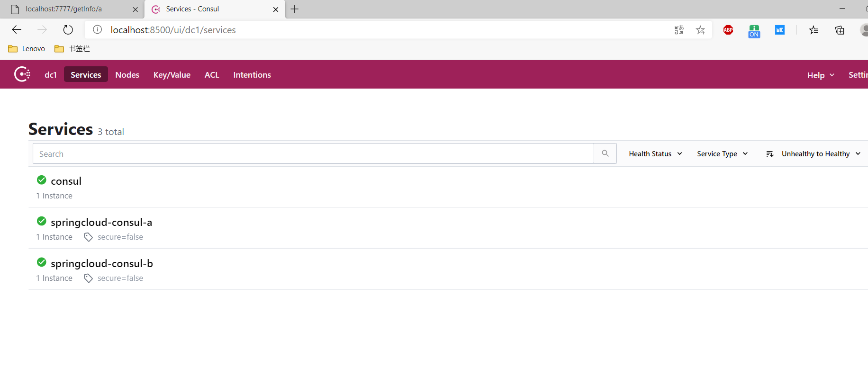Click the browser forward arrow
The width and height of the screenshot is (868, 368).
(42, 30)
